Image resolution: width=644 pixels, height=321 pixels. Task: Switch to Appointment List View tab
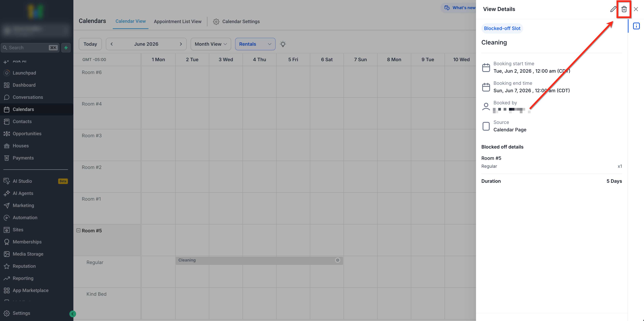point(178,22)
